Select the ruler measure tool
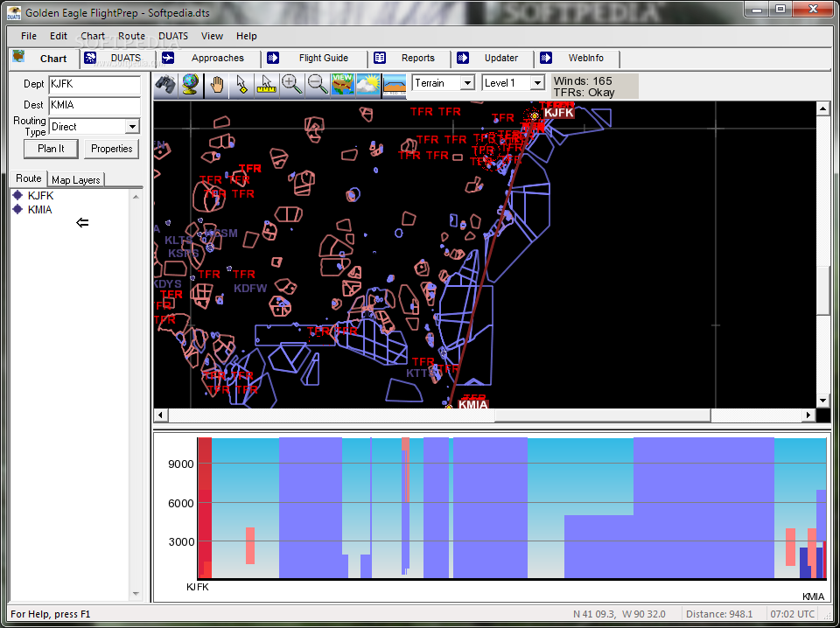 [266, 85]
